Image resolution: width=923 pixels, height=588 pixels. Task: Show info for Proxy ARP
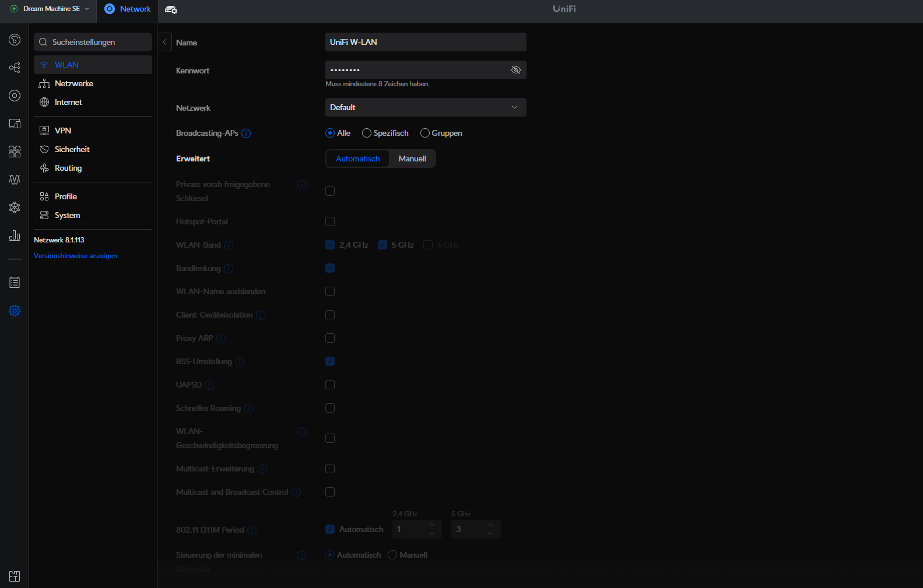tap(221, 339)
